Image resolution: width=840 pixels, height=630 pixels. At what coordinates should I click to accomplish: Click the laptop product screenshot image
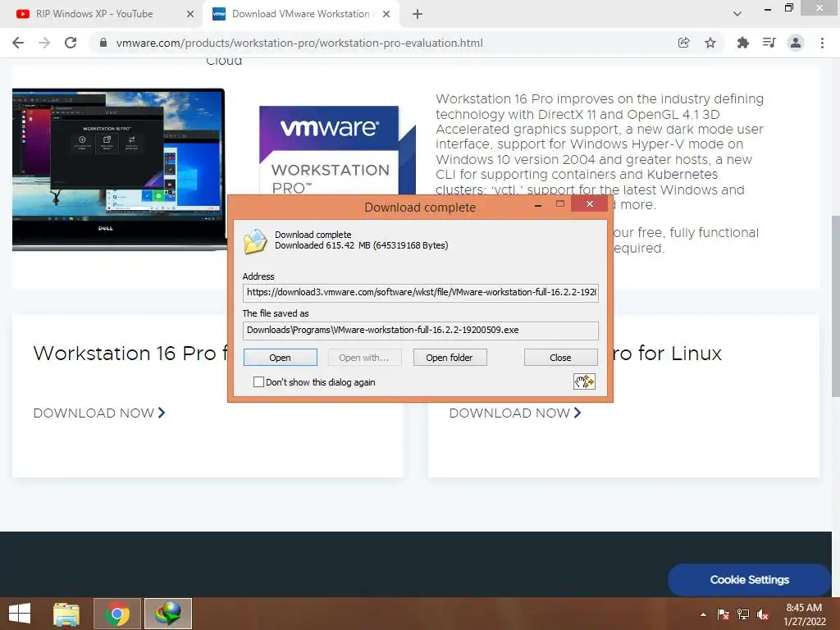[119, 169]
